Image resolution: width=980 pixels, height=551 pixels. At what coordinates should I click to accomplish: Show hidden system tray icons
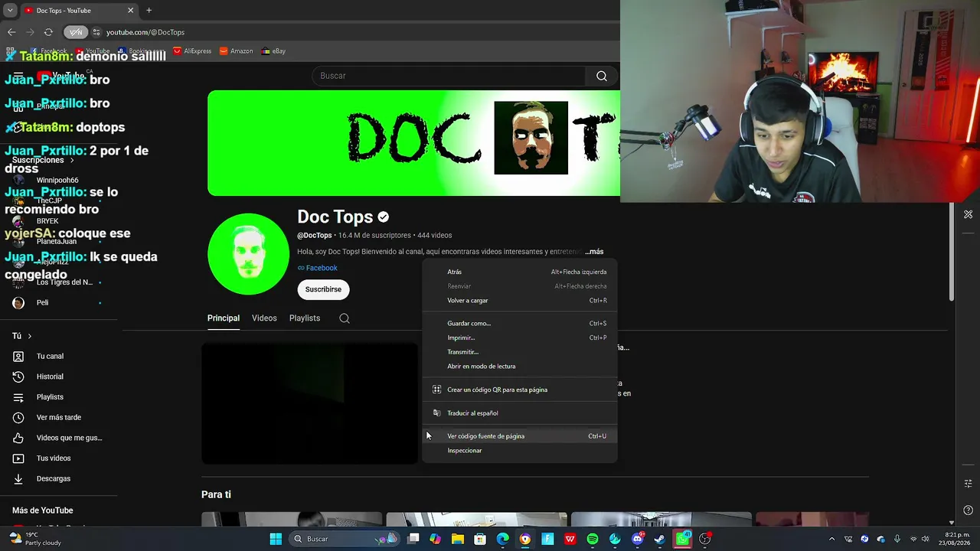pos(832,539)
